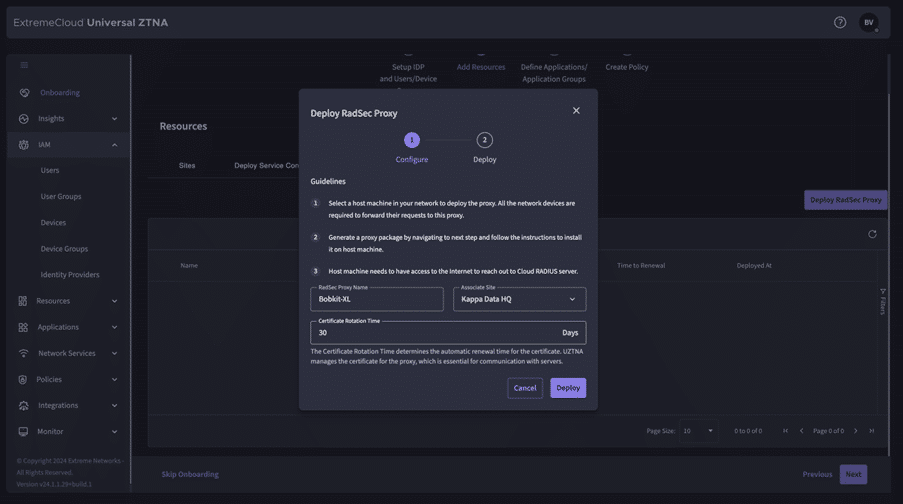Click the Skip Onboarding link
Screen dimensions: 903x504
click(x=190, y=475)
